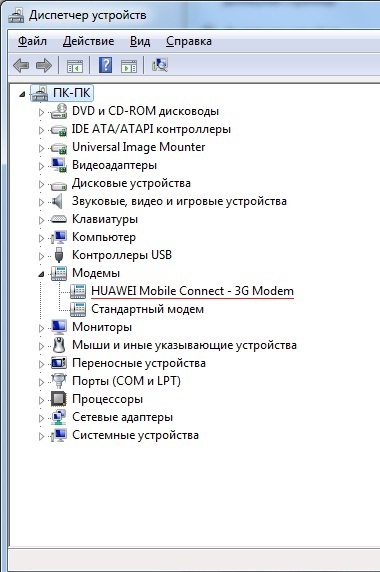Click the Процессоры chip icon

(59, 399)
